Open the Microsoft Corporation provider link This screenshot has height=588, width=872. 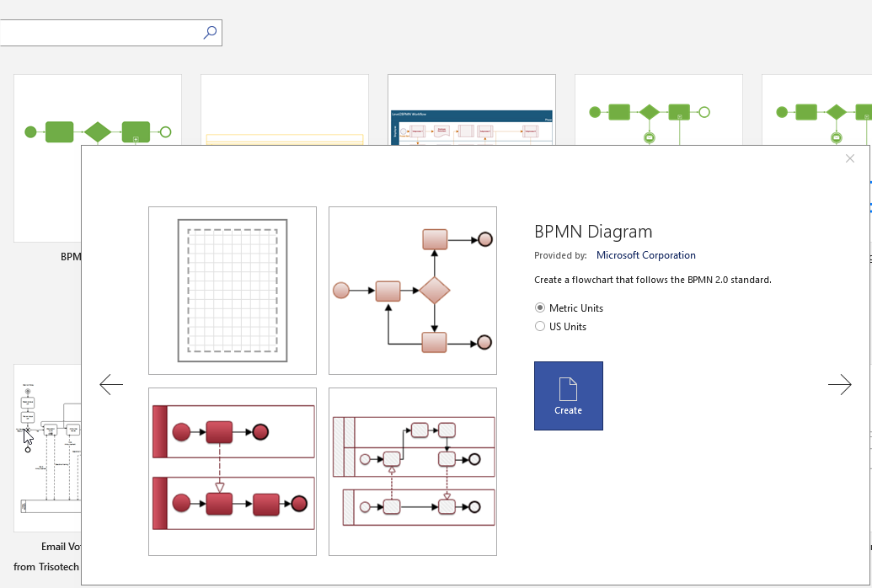pyautogui.click(x=645, y=255)
